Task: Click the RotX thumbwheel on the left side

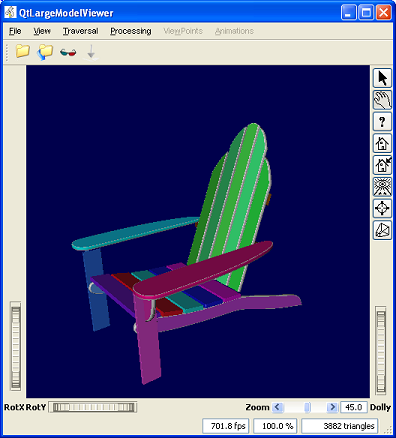Action: click(16, 347)
